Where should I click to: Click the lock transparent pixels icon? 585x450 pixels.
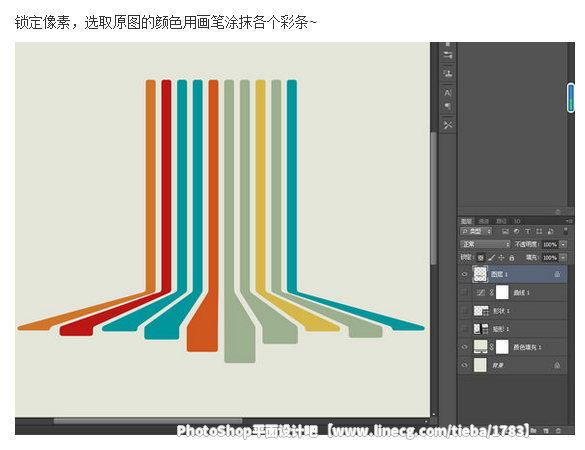(x=481, y=257)
